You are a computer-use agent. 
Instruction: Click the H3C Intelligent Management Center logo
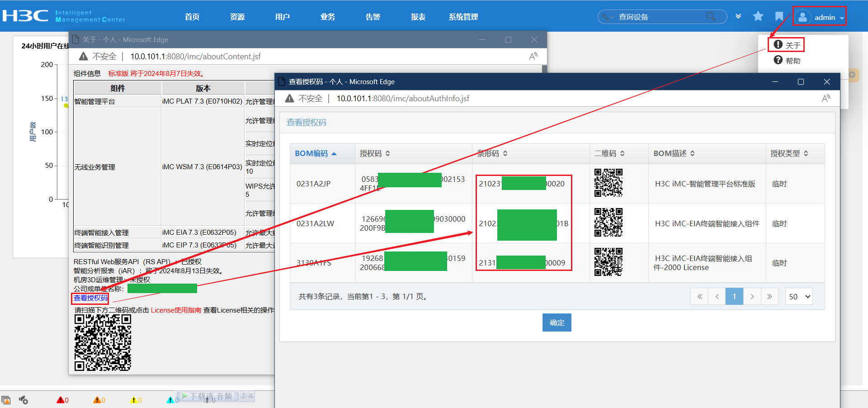[64, 16]
